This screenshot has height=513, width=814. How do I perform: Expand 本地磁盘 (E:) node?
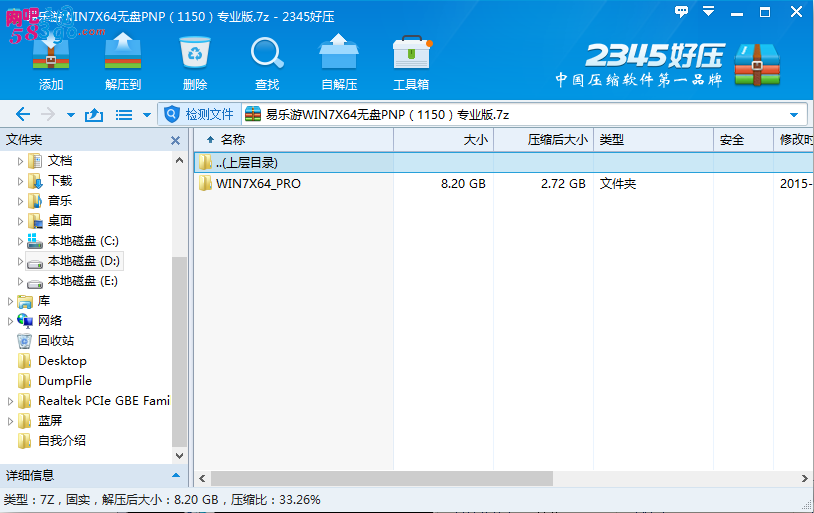(x=20, y=281)
